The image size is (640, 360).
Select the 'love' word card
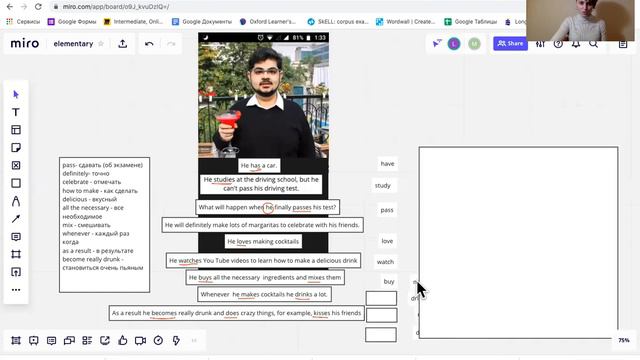click(387, 241)
